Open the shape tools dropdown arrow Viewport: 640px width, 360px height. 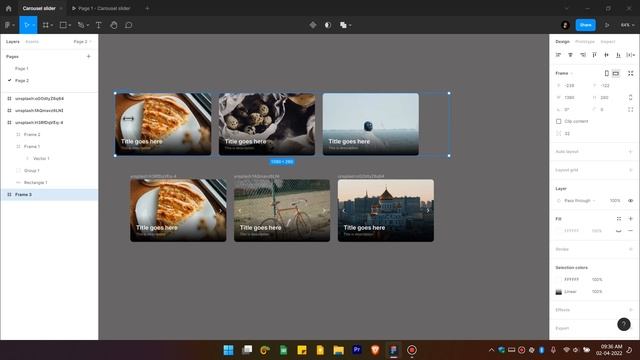70,25
